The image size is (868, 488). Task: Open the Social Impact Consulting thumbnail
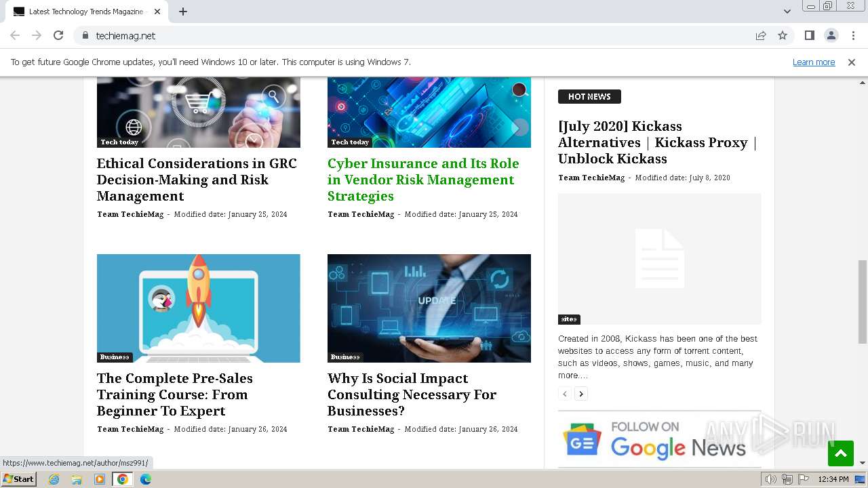point(429,308)
